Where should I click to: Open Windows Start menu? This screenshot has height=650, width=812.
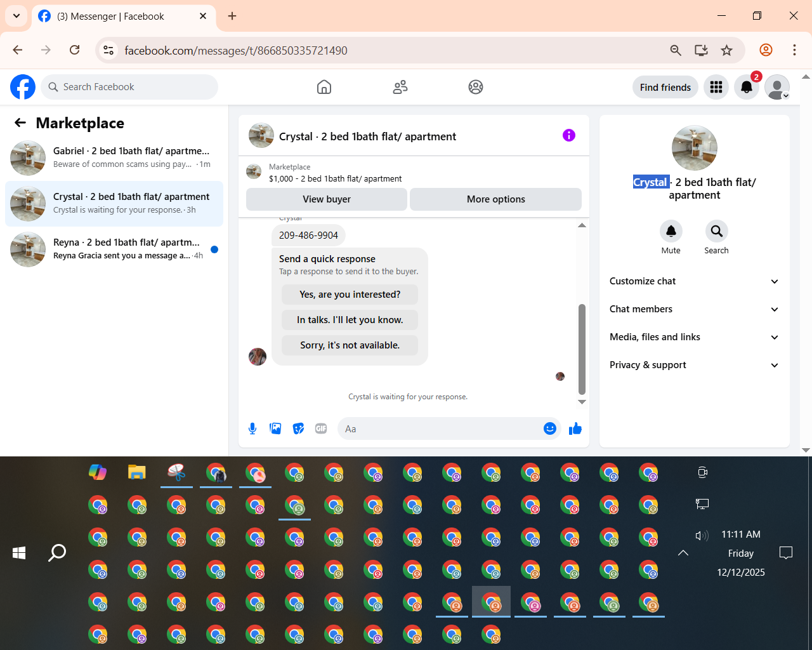coord(19,553)
